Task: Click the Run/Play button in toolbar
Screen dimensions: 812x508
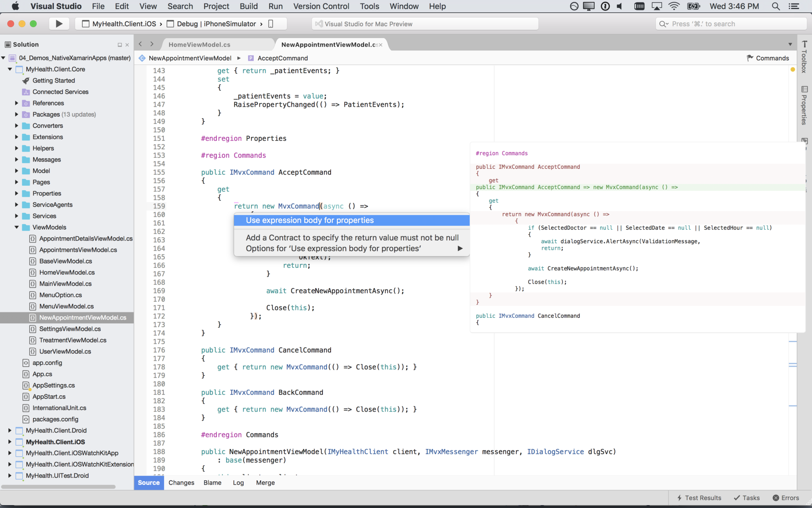Action: (x=58, y=23)
